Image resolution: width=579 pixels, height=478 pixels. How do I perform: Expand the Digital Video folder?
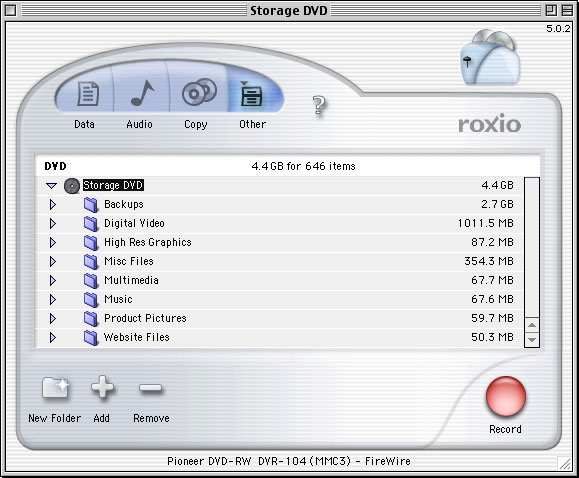pyautogui.click(x=53, y=223)
